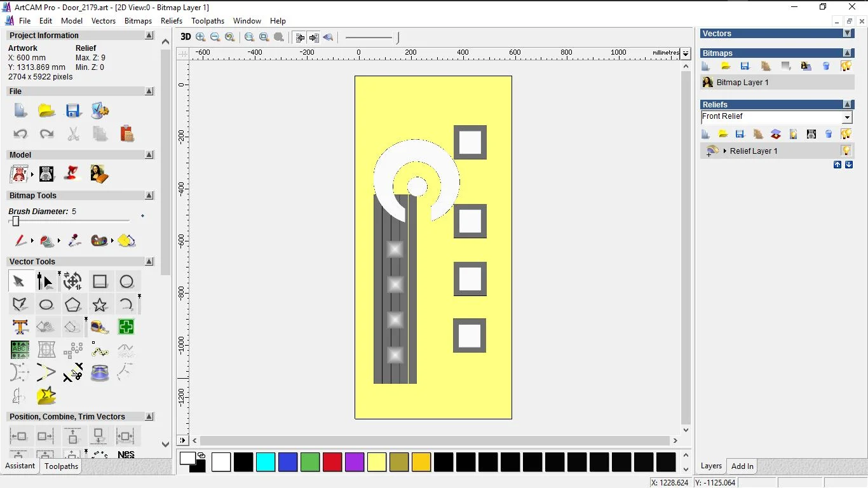Collapse the Bitmap Tools section

[x=149, y=196]
